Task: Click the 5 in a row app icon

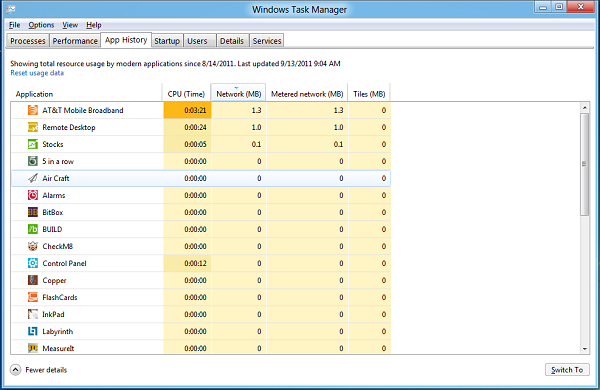Action: point(33,161)
